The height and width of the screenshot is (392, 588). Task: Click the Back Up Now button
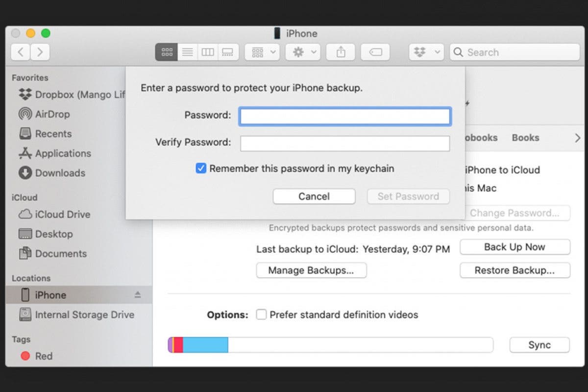[x=514, y=247]
